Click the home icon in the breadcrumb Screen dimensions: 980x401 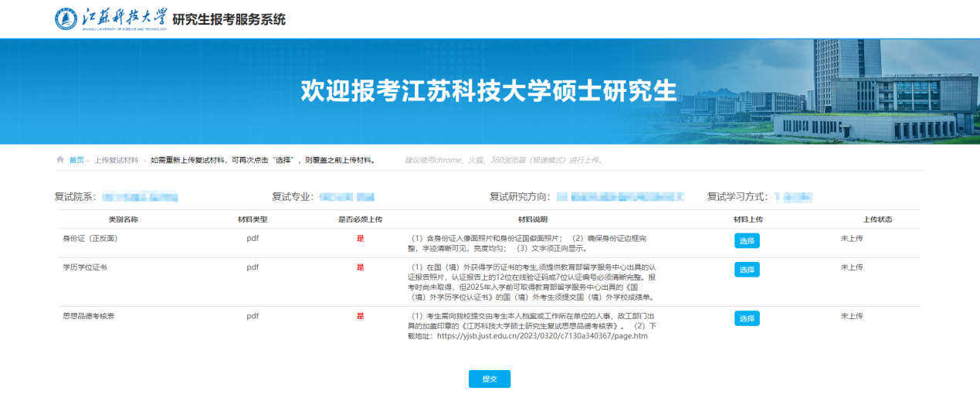[x=60, y=160]
